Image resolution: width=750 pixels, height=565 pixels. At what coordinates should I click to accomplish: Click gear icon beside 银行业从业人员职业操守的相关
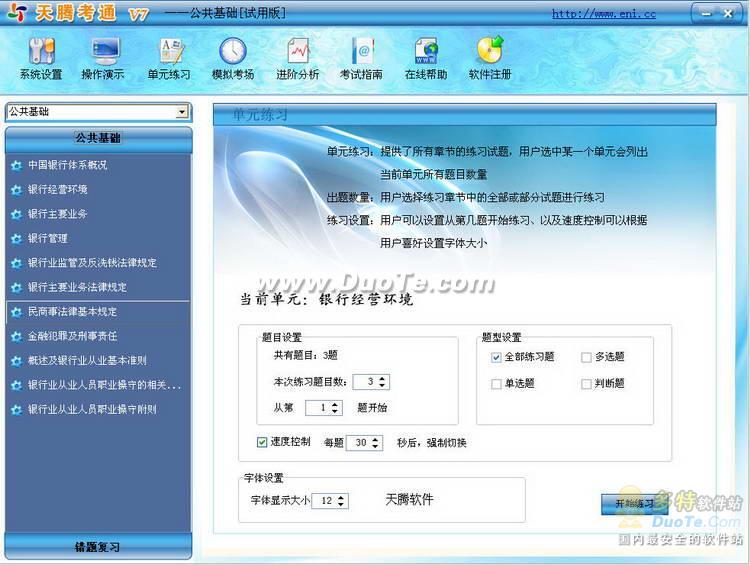[16, 385]
